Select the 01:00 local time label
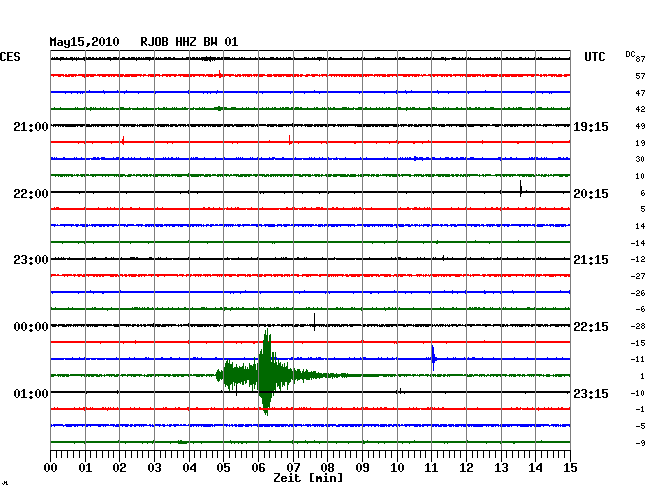Screen dimensions: 650x494 click(31, 393)
